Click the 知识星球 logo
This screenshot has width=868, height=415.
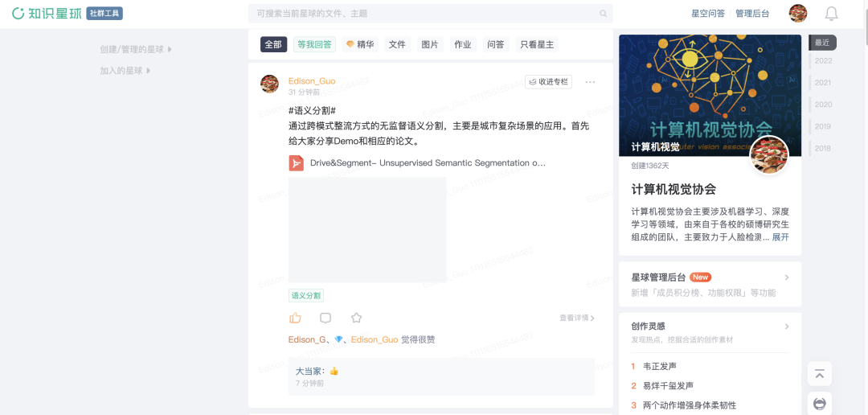point(47,14)
